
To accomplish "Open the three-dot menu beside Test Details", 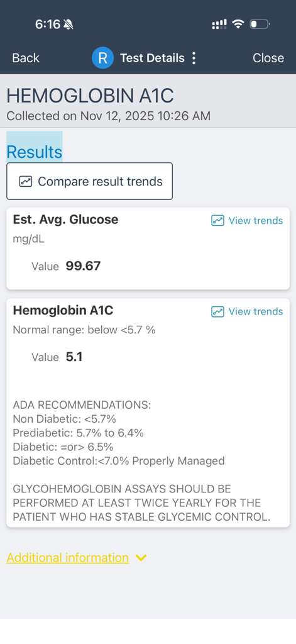I will tap(194, 58).
